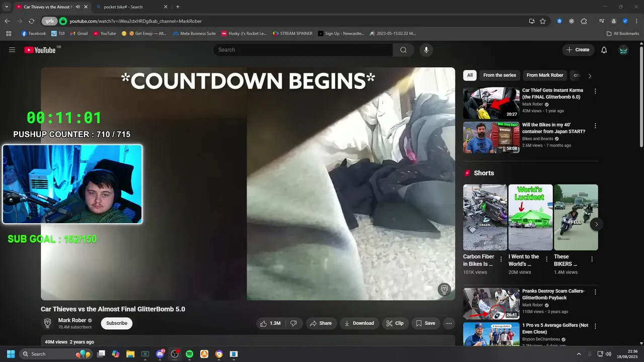644x362 pixels.
Task: Click the Create button
Action: click(x=578, y=50)
